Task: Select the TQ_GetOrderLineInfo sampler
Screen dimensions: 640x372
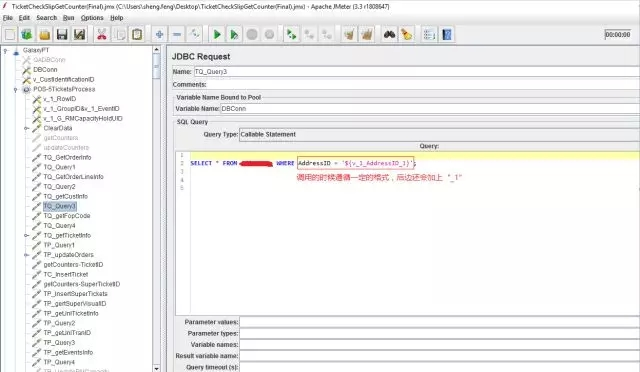Action: (x=73, y=177)
